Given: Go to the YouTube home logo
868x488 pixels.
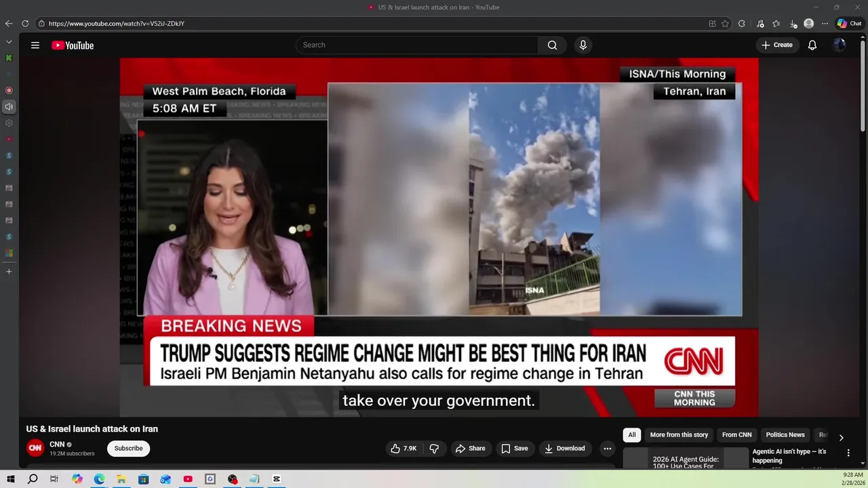Looking at the screenshot, I should [73, 45].
